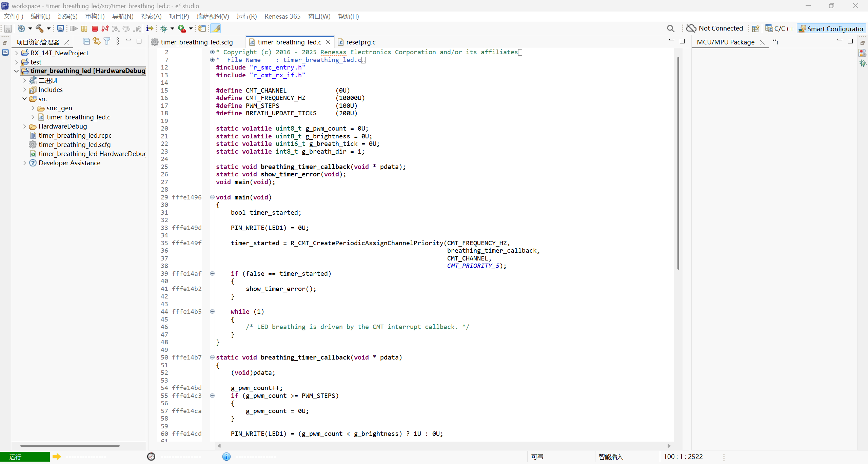
Task: Open the 运行(R) menu
Action: [x=246, y=16]
